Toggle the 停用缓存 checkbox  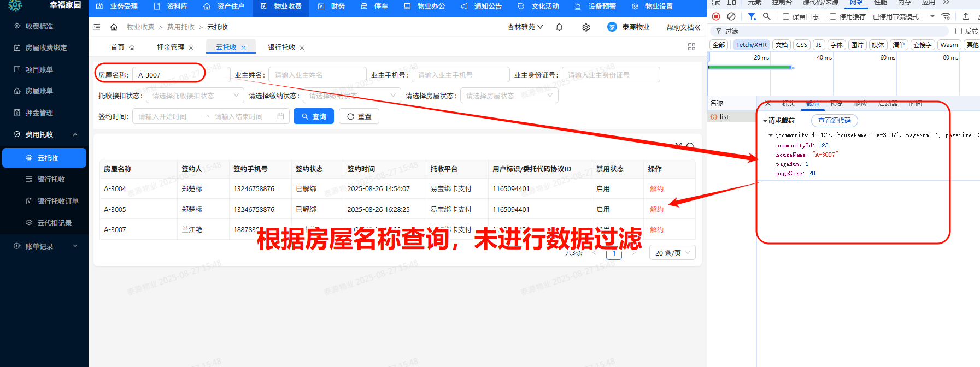pyautogui.click(x=833, y=16)
